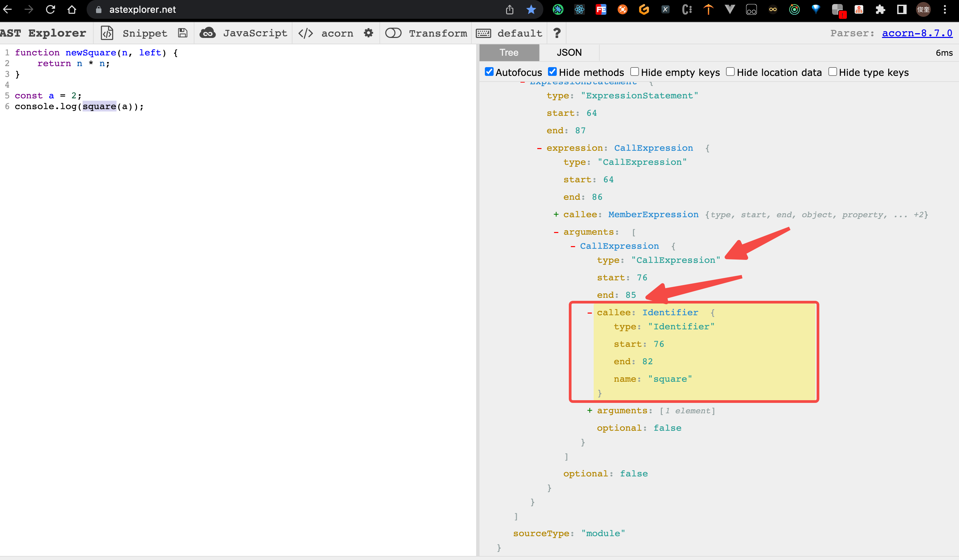This screenshot has height=560, width=959.
Task: Click the help question mark icon
Action: coord(557,33)
